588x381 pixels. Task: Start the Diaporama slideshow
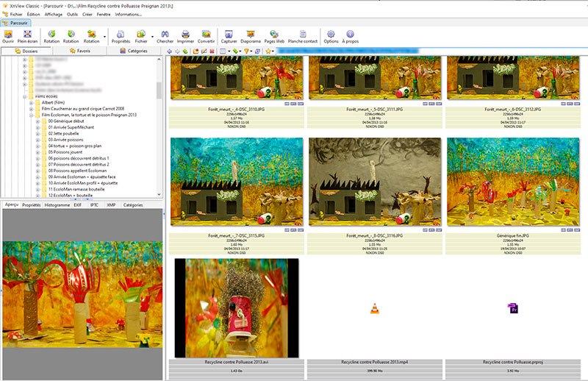pyautogui.click(x=251, y=37)
